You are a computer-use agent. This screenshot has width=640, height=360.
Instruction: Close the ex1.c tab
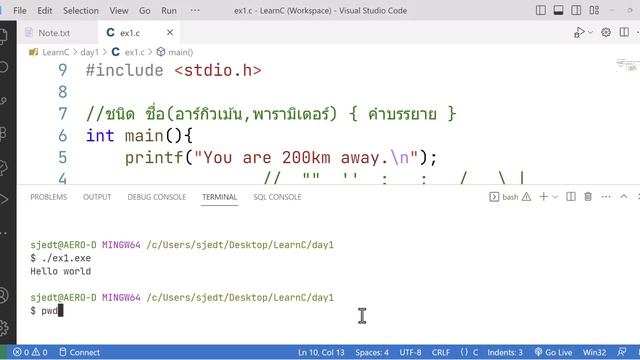pyautogui.click(x=170, y=32)
